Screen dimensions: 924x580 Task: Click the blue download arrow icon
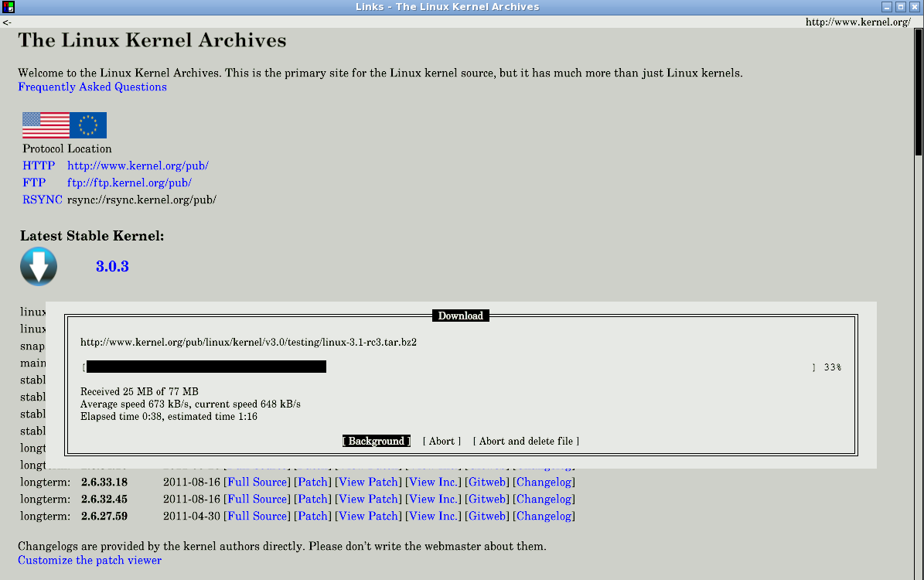coord(39,267)
